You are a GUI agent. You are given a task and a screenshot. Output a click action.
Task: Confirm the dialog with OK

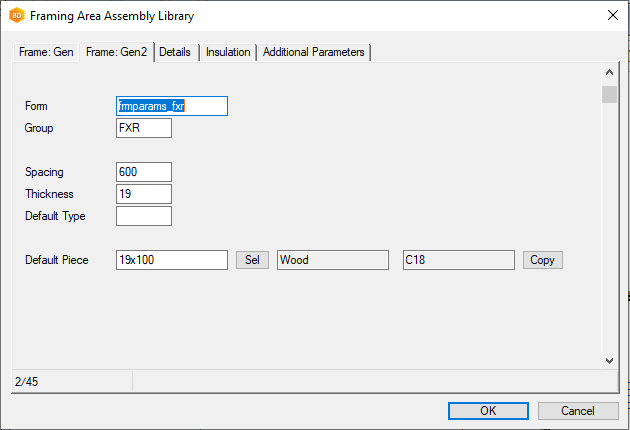488,411
